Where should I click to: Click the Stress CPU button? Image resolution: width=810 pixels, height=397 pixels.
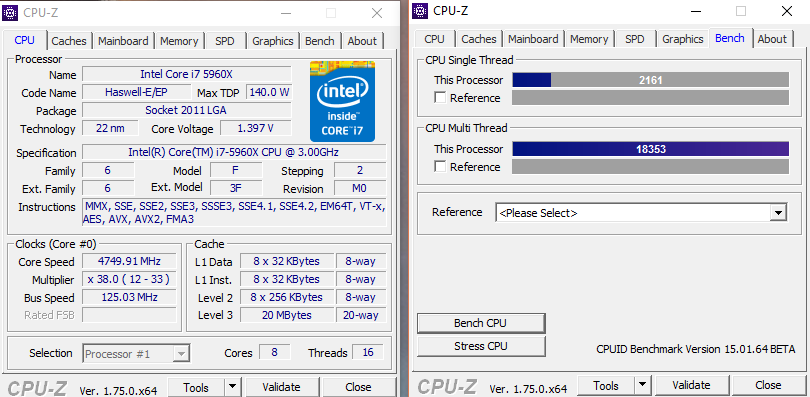[x=481, y=346]
